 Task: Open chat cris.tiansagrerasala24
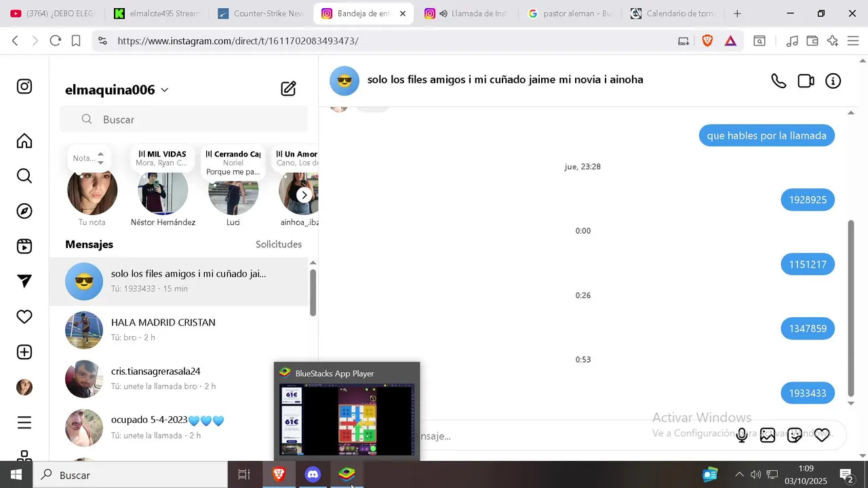point(180,379)
